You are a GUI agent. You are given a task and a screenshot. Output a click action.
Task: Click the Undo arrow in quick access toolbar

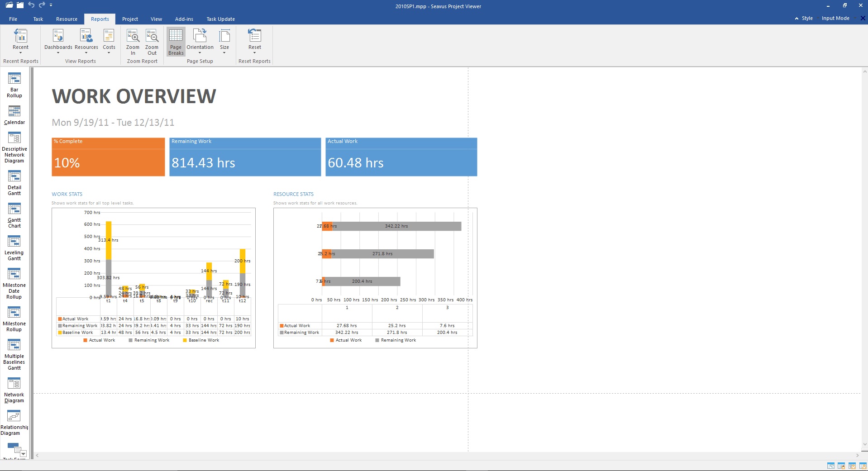pyautogui.click(x=30, y=5)
